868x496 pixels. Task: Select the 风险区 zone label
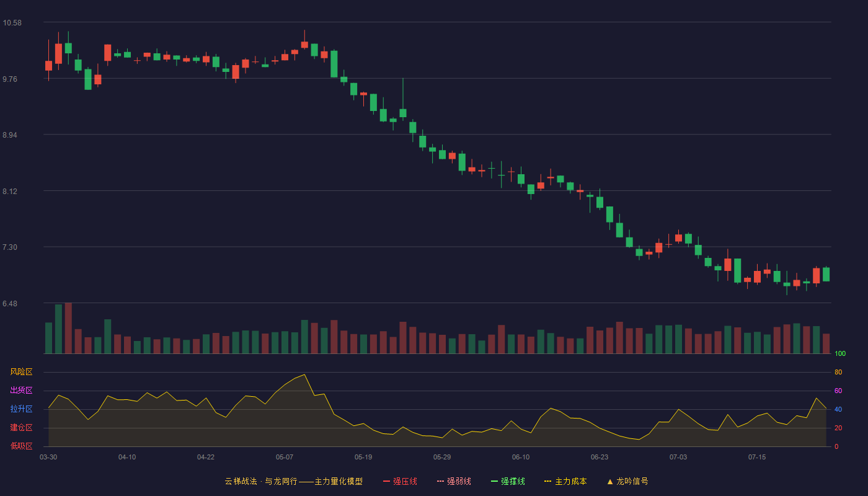click(x=21, y=372)
